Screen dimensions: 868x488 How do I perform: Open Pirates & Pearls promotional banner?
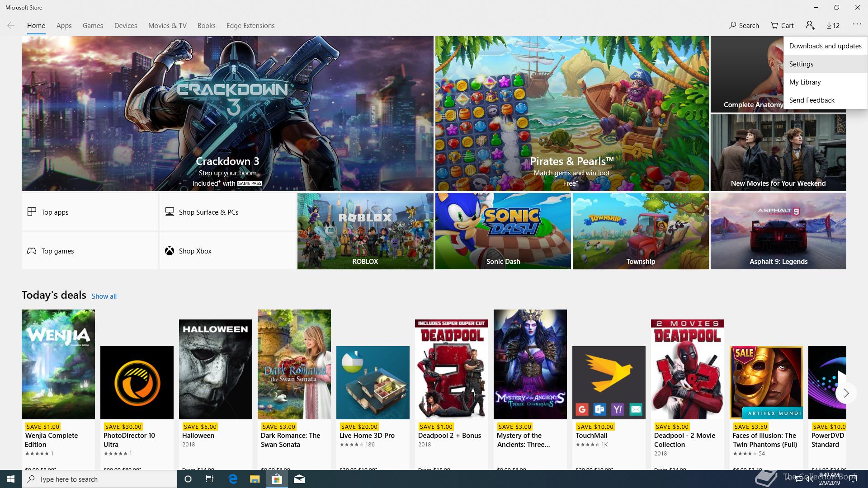pos(572,113)
